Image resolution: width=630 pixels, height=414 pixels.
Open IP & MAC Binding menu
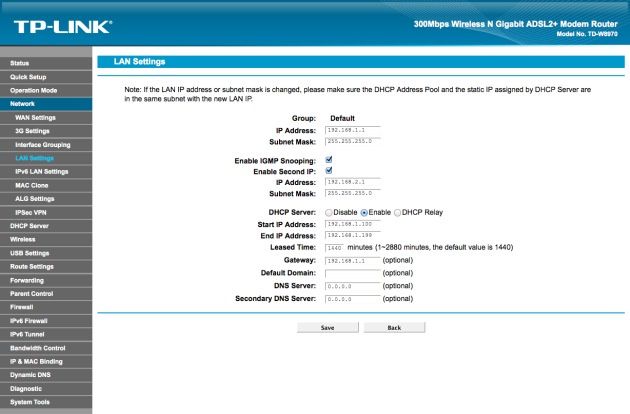point(46,361)
